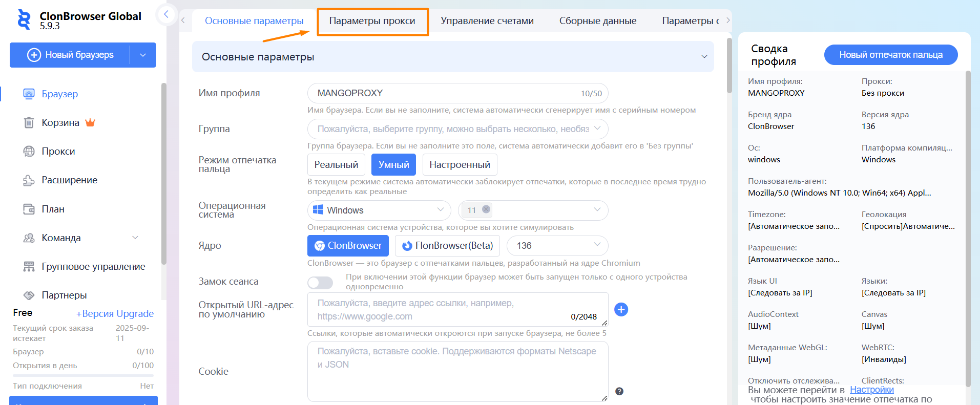980x405 pixels.
Task: Select the Умный fingerprint mode
Action: pyautogui.click(x=393, y=164)
